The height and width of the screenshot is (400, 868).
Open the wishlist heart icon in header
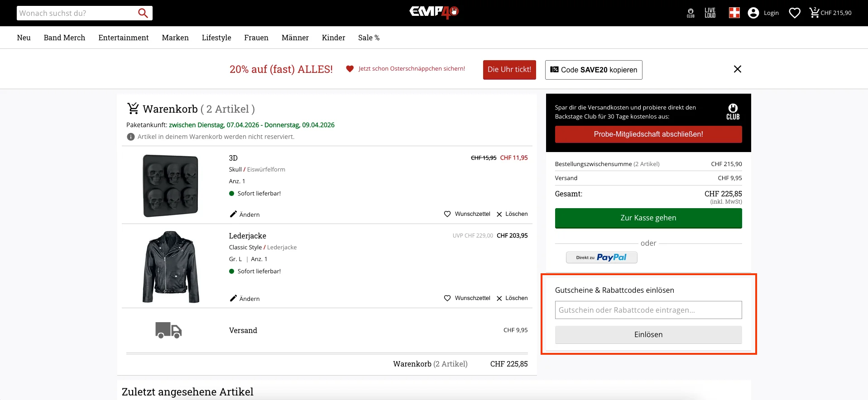coord(795,13)
